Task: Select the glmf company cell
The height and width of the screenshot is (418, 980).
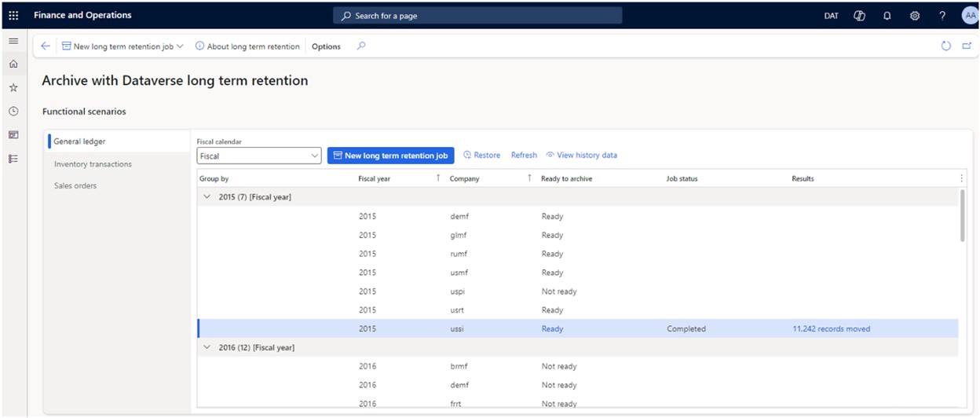Action: tap(457, 235)
